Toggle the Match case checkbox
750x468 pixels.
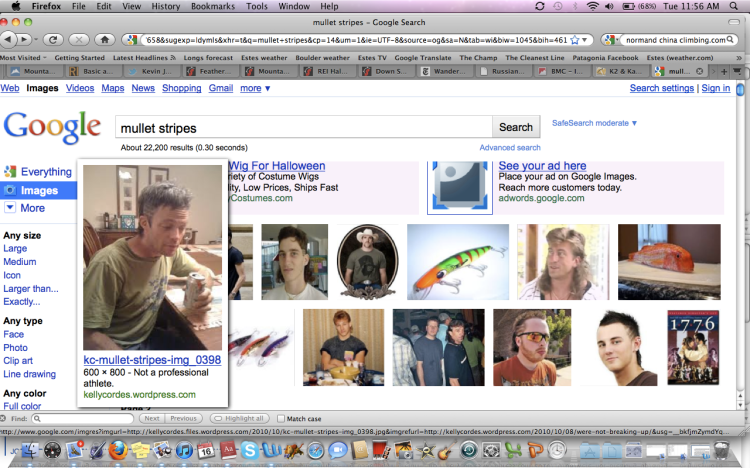[x=279, y=418]
